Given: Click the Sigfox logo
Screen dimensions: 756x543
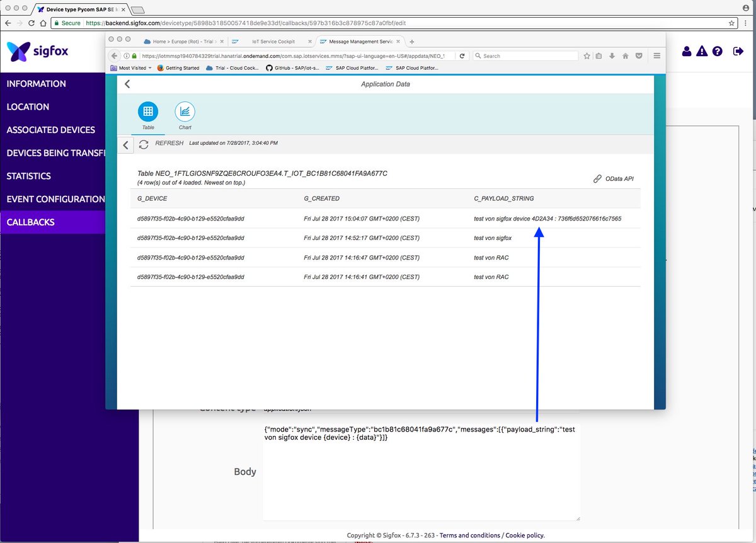Looking at the screenshot, I should [38, 52].
